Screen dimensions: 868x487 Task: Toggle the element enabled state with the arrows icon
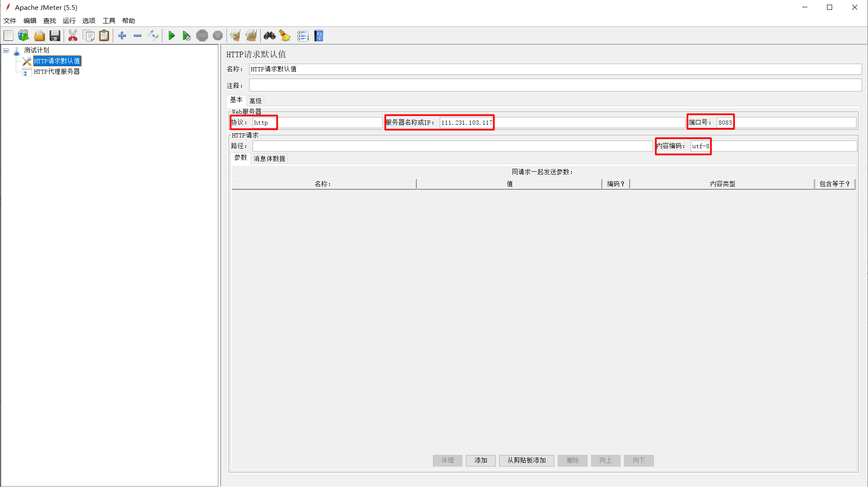point(153,36)
